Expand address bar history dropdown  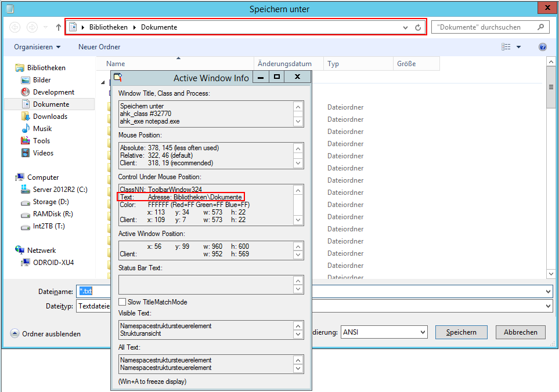tap(405, 27)
